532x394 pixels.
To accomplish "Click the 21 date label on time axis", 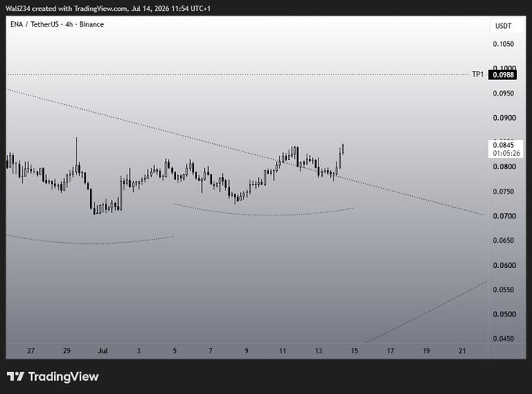I will click(x=462, y=351).
